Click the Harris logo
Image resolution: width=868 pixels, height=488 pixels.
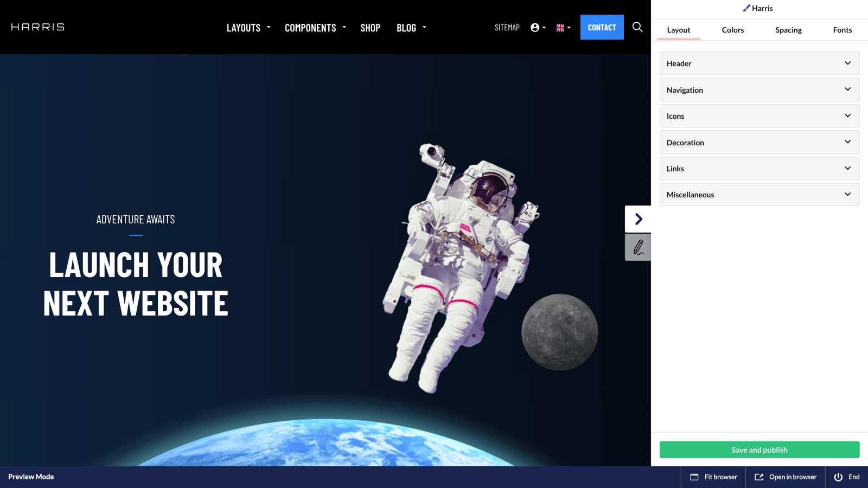click(x=38, y=27)
